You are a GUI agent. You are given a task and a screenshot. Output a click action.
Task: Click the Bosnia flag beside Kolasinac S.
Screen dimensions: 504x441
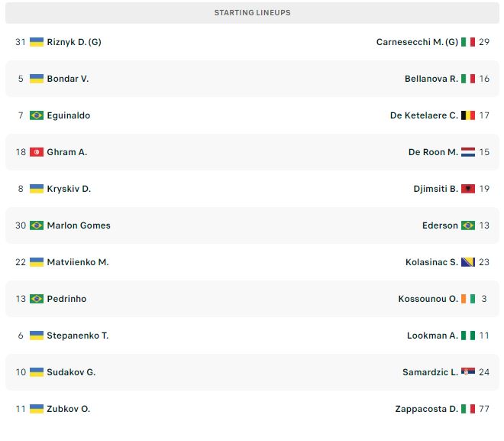pos(467,262)
